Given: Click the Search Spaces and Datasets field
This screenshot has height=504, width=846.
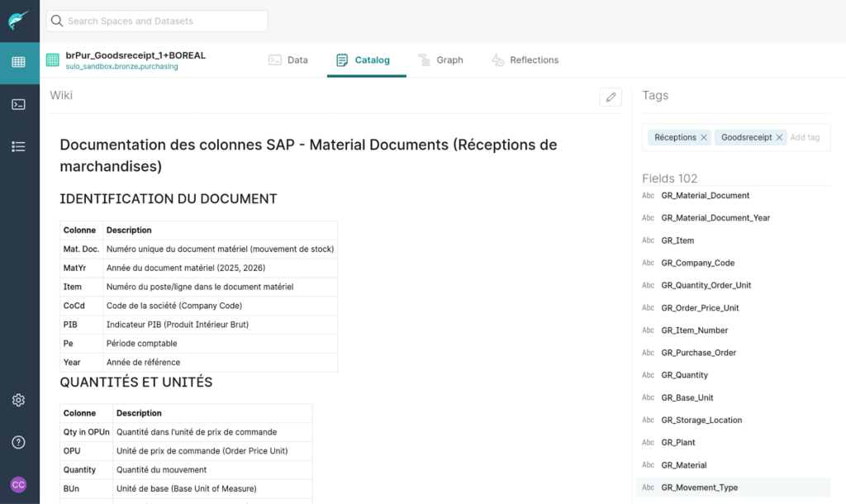Looking at the screenshot, I should point(157,21).
